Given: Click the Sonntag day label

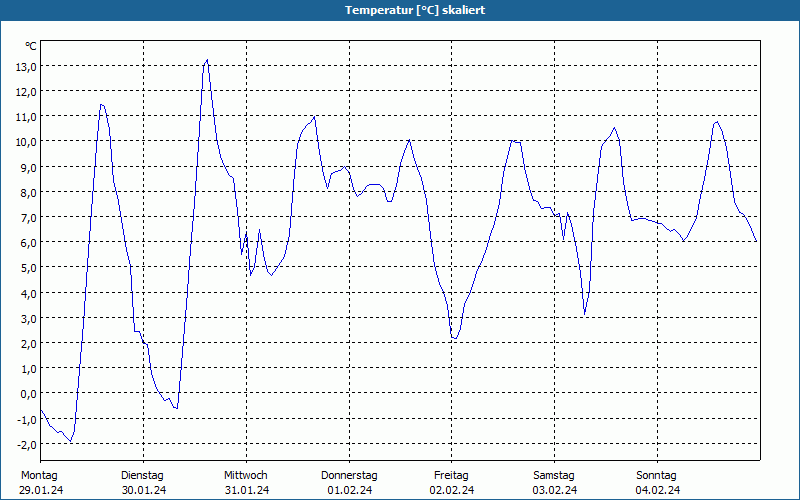Looking at the screenshot, I should click(657, 476).
